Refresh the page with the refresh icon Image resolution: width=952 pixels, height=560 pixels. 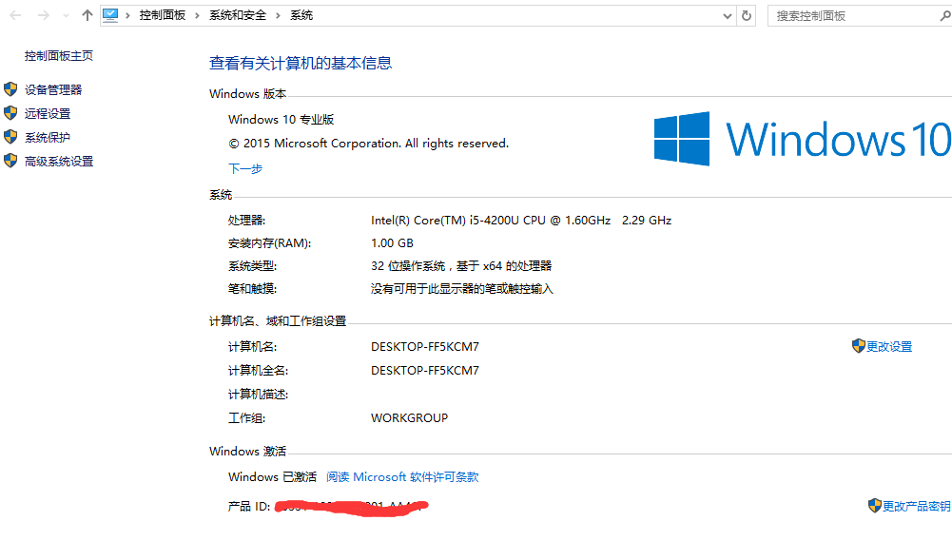click(747, 16)
